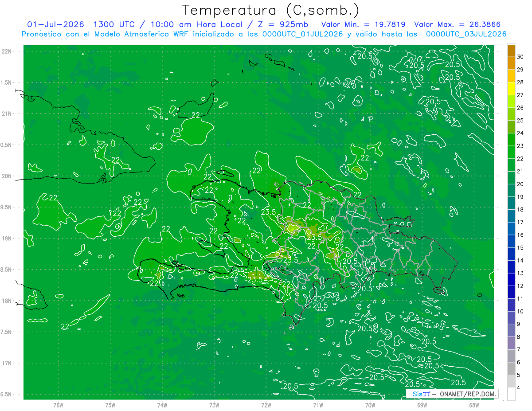Click the "76W" longitude axis label
The image size is (532, 411).
[x=58, y=405]
